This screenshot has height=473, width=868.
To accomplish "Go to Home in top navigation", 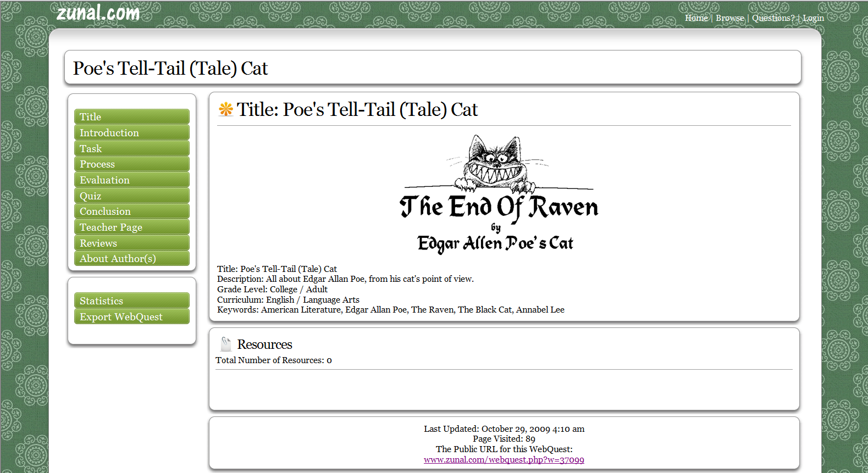I will 696,18.
